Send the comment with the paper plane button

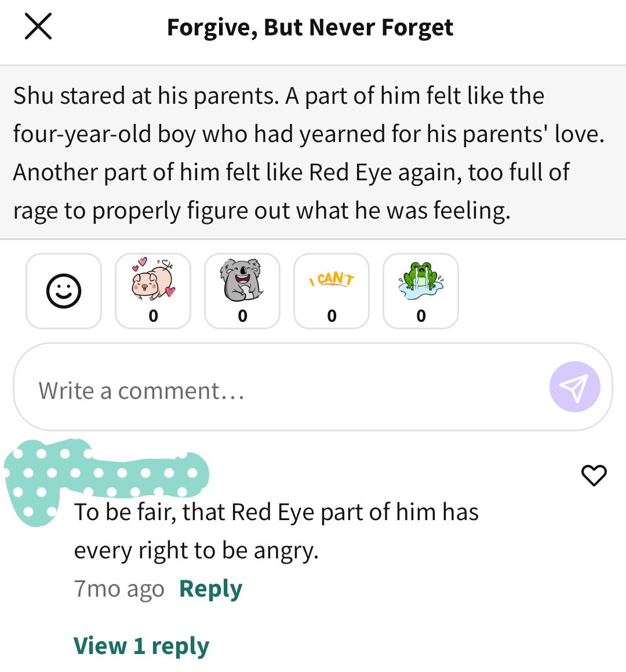coord(574,387)
